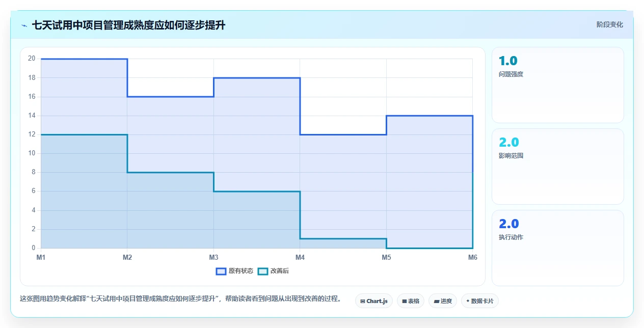Click the Chart.js tag chip

[374, 301]
